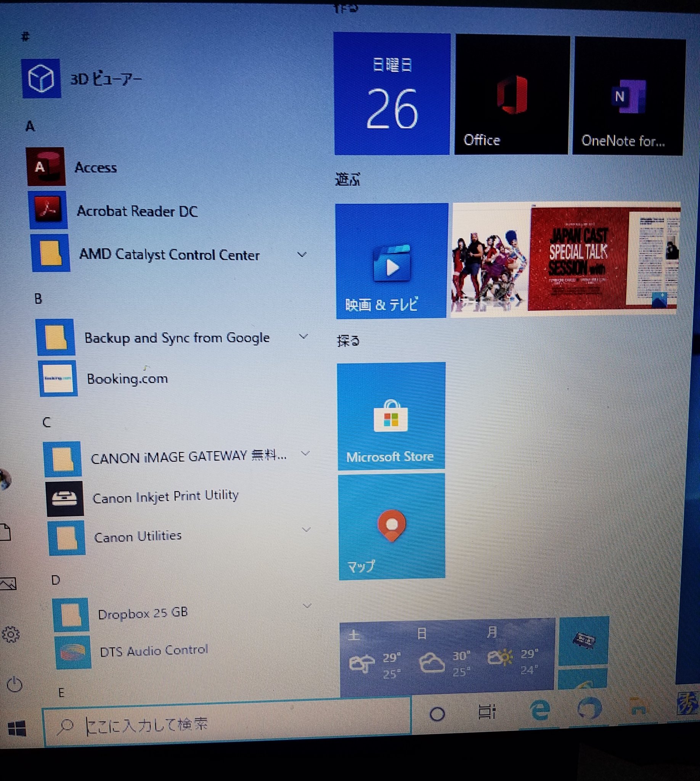
Task: Click the # section header letter
Action: tap(26, 37)
